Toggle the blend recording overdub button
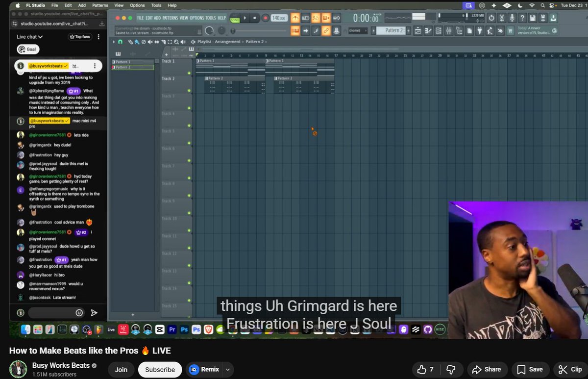Screen dimensions: 588x379 (326, 18)
